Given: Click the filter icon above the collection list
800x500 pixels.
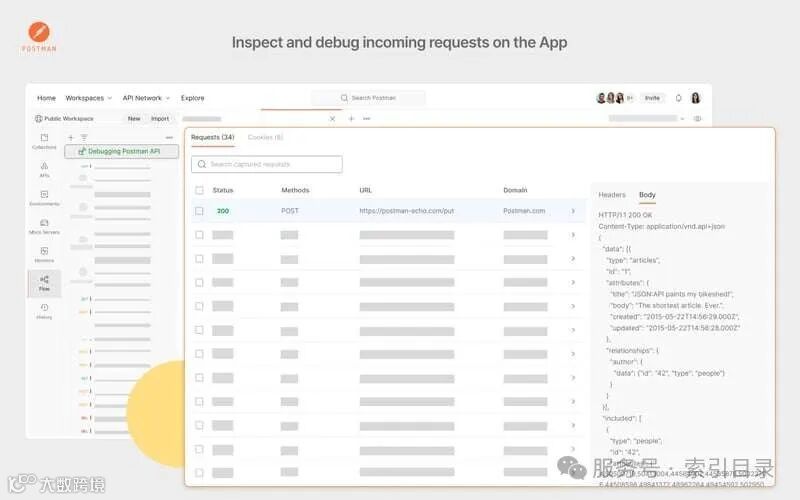Looking at the screenshot, I should (84, 138).
